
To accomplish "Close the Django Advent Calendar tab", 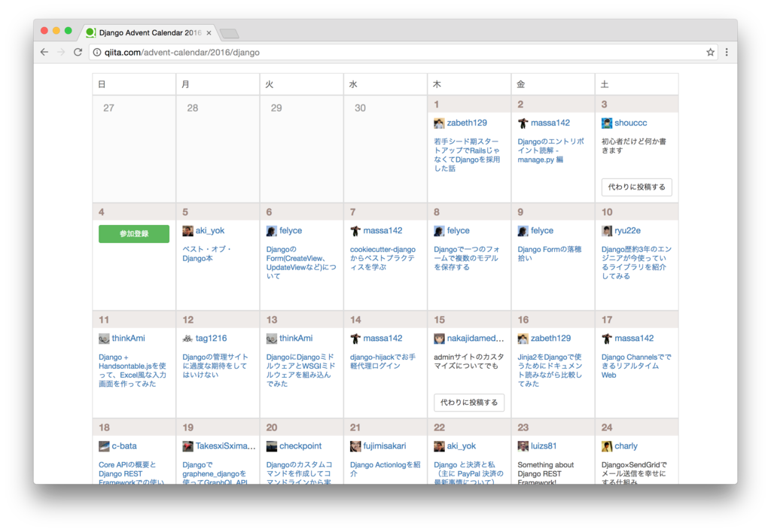I will point(209,33).
